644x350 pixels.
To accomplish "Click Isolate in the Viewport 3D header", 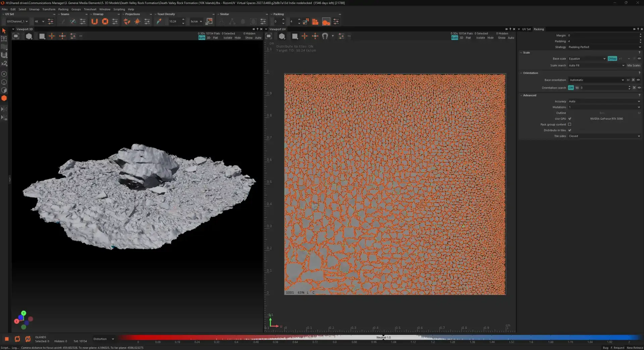I will [x=228, y=38].
